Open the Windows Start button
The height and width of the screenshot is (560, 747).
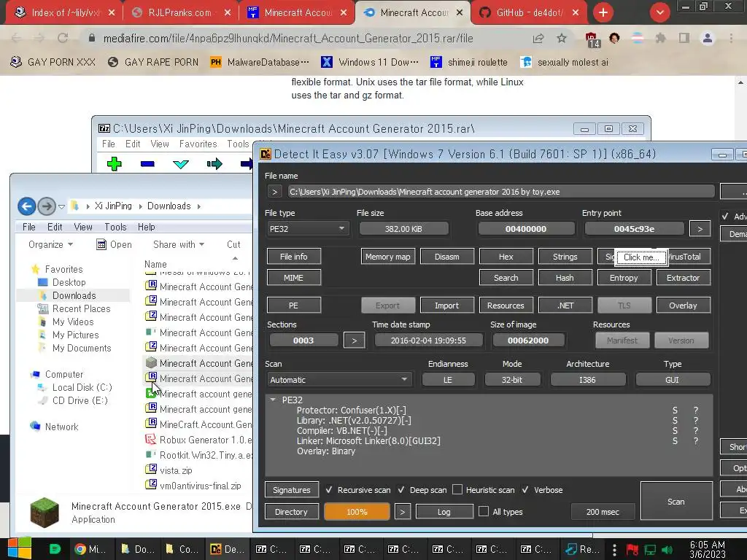tap(20, 548)
